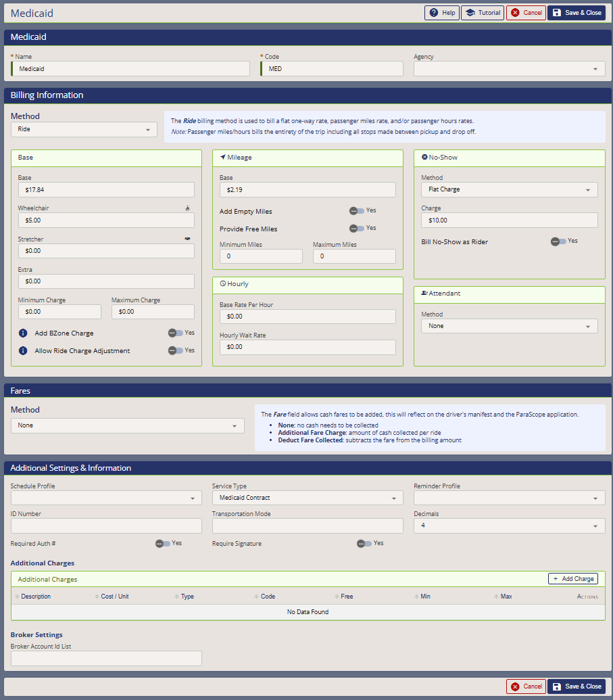Sort table by Max column

coord(504,597)
